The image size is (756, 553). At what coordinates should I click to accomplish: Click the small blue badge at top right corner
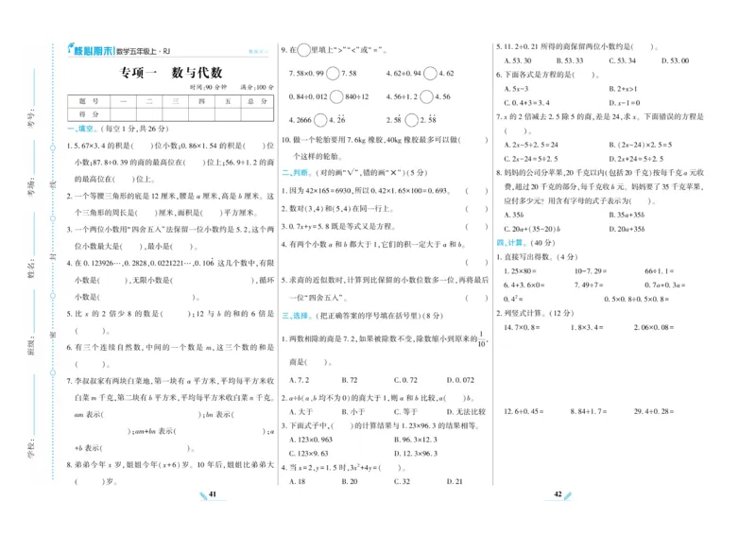258,50
